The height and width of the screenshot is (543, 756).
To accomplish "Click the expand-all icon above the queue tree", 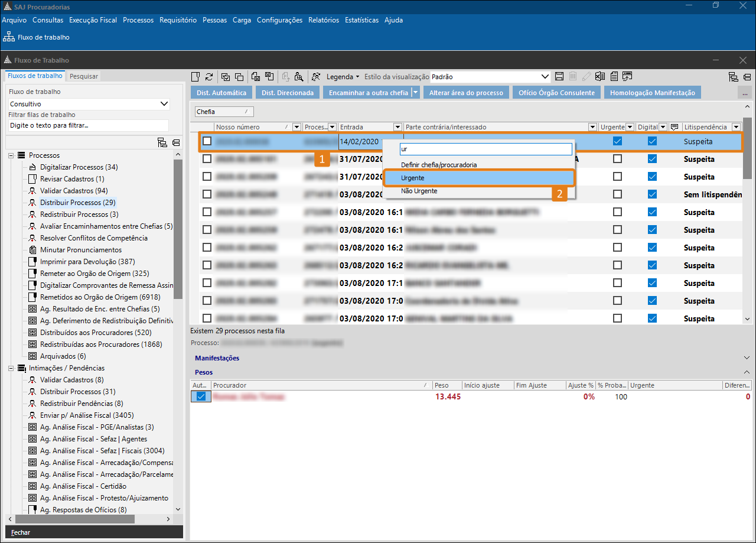I will 162,142.
